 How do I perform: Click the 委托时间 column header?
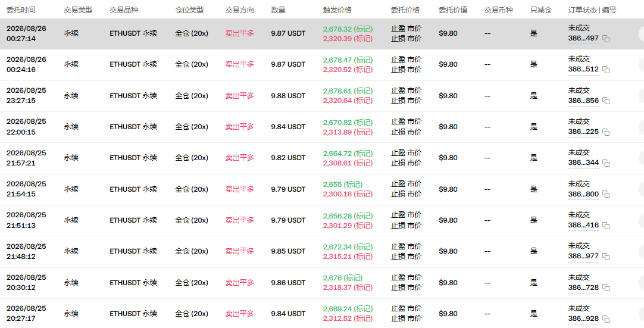[21, 10]
